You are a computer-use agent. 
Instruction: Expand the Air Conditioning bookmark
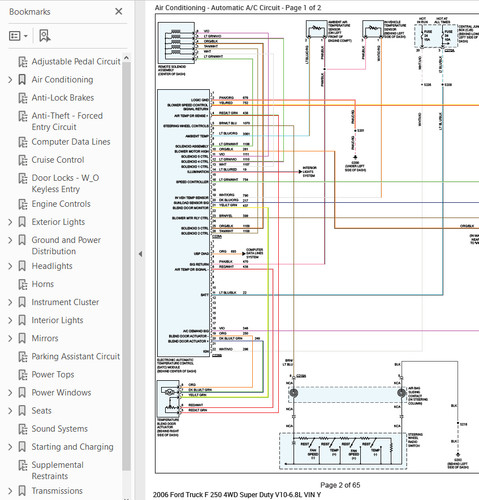coord(10,80)
